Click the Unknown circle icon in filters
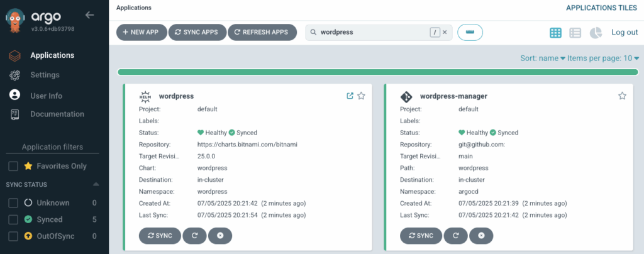The width and height of the screenshot is (644, 254). coord(28,203)
